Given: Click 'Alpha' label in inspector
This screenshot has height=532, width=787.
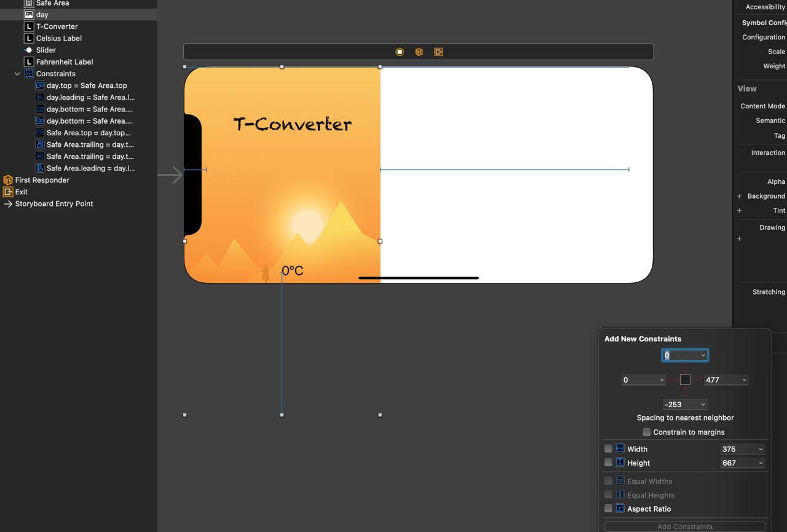Looking at the screenshot, I should tap(776, 181).
